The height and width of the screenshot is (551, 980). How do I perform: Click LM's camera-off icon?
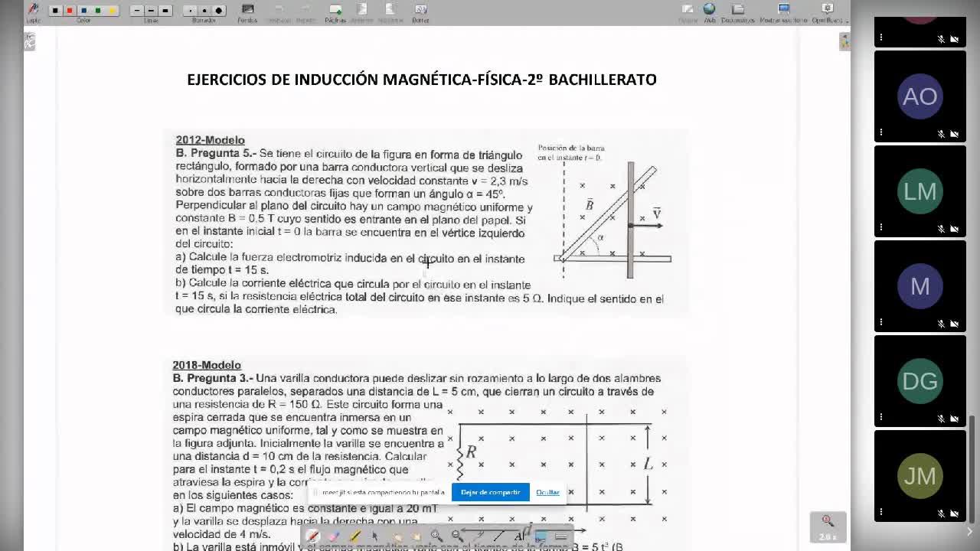pyautogui.click(x=955, y=229)
